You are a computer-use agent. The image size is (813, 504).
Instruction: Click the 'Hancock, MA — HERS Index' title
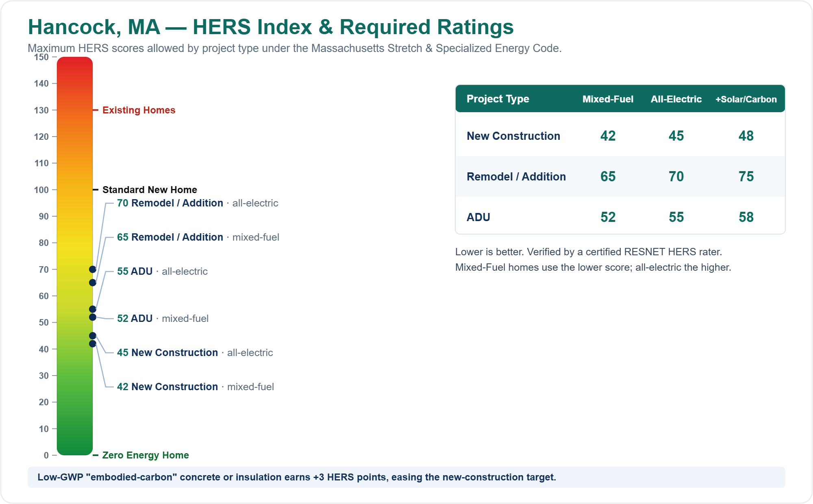271,27
